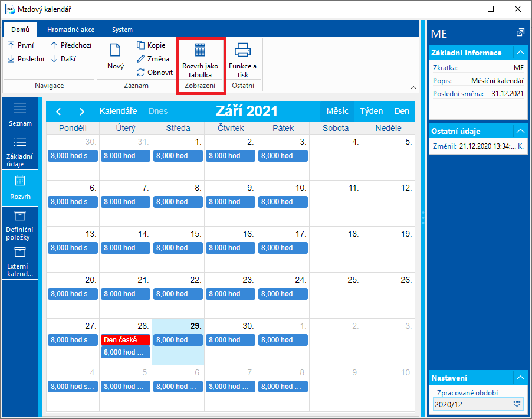Collapse the ribbon with the chevron
The width and height of the screenshot is (532, 419).
[413, 87]
